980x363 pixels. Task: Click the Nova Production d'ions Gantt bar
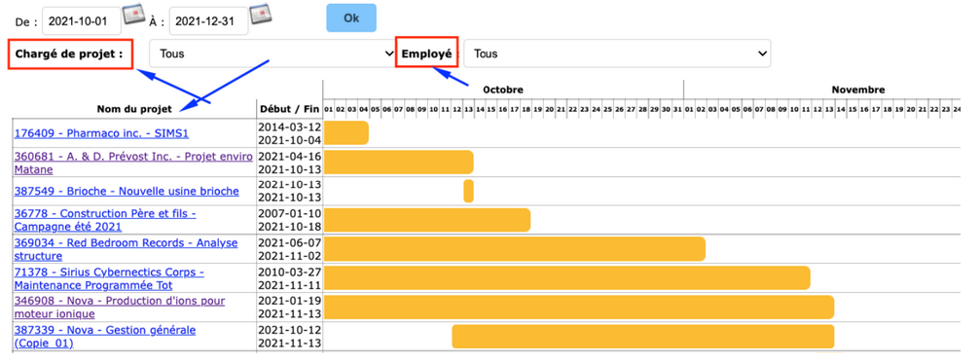[579, 308]
